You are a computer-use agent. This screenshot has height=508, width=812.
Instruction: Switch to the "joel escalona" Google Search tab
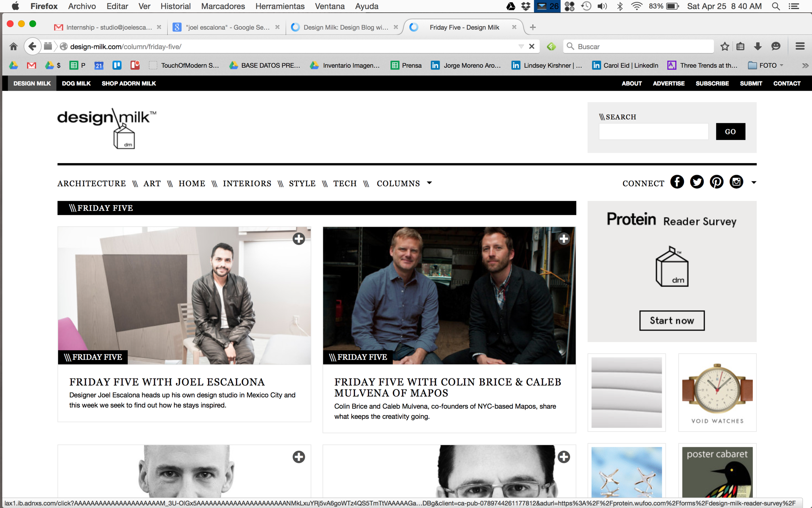pos(226,27)
